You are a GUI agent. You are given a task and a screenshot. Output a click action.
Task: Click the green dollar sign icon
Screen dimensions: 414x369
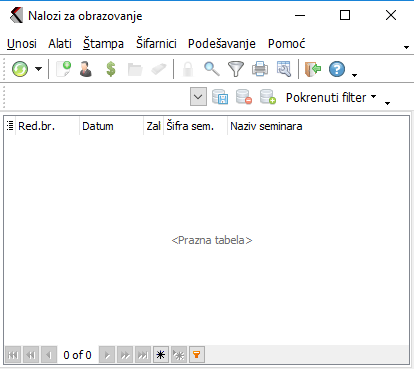click(x=111, y=69)
